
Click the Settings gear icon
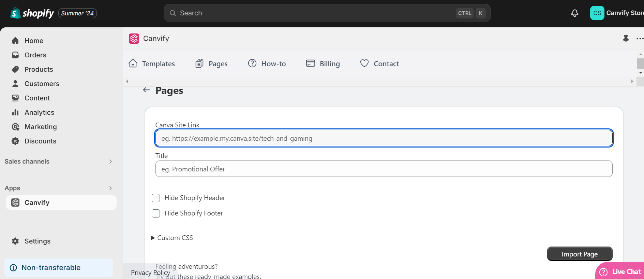click(x=15, y=241)
